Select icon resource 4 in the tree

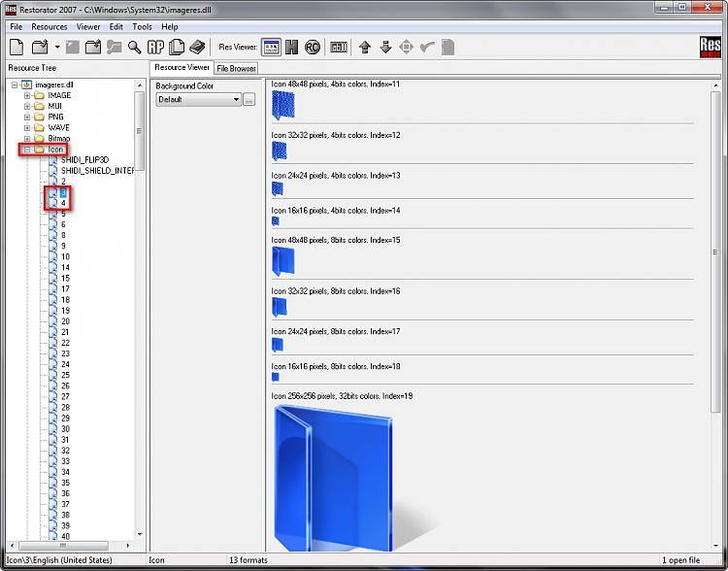point(64,203)
